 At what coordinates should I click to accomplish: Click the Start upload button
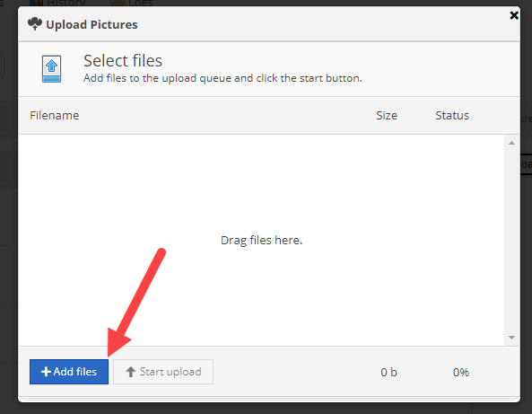(163, 372)
